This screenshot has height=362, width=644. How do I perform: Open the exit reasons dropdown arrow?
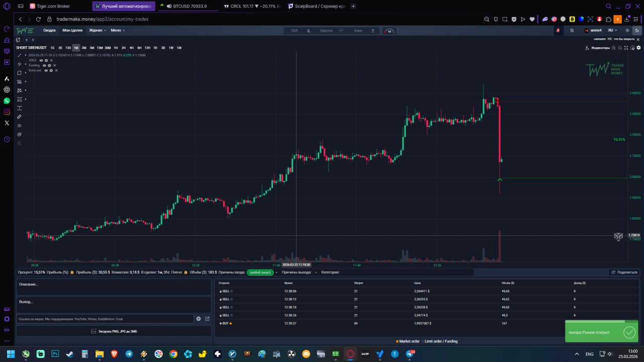(x=316, y=273)
